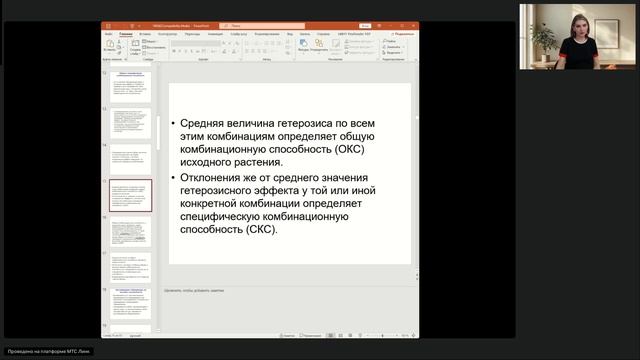Click the font color button
640x360 pixels.
click(234, 51)
